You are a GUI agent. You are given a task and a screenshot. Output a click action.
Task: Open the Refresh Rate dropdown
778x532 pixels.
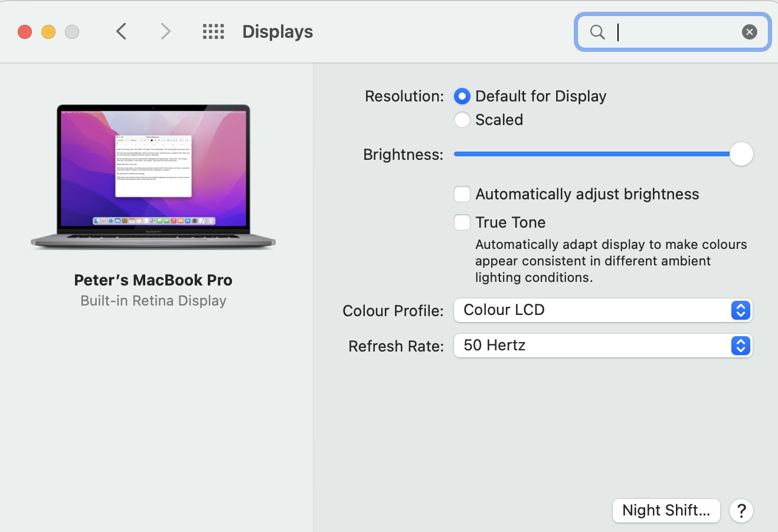(x=603, y=346)
